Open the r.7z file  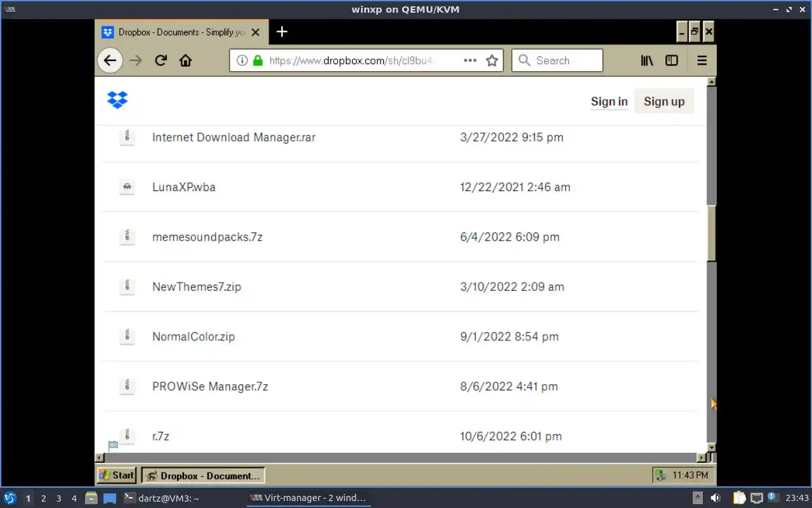tap(160, 436)
